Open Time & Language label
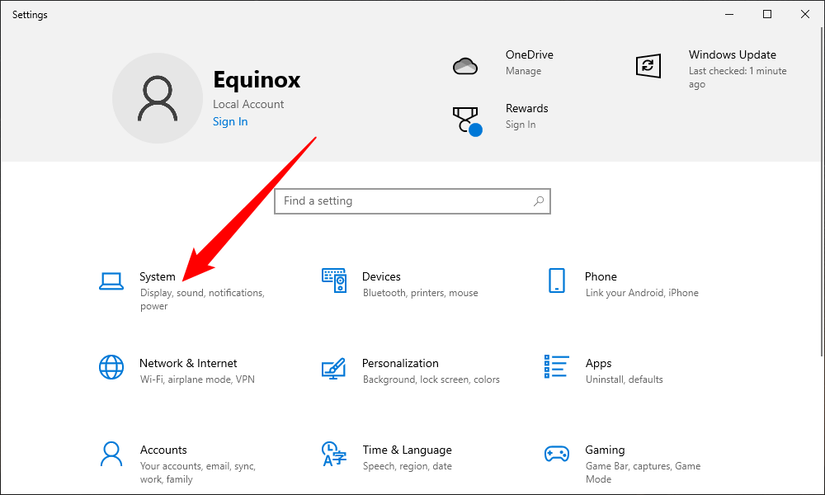Screen dimensions: 825x495 tap(407, 450)
